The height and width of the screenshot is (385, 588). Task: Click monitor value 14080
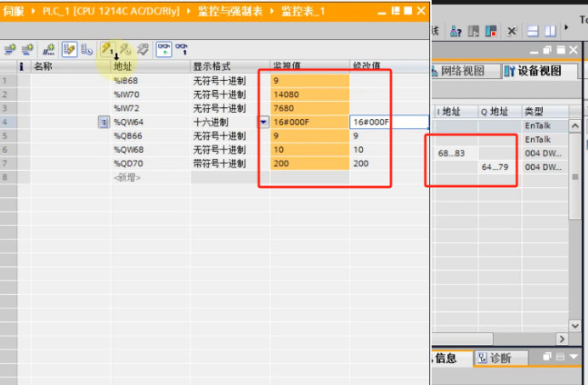point(310,94)
